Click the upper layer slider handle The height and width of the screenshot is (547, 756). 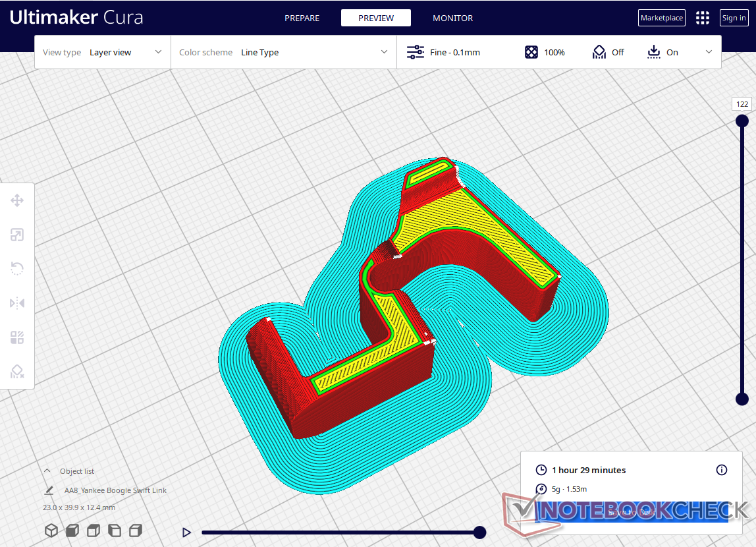coord(742,120)
